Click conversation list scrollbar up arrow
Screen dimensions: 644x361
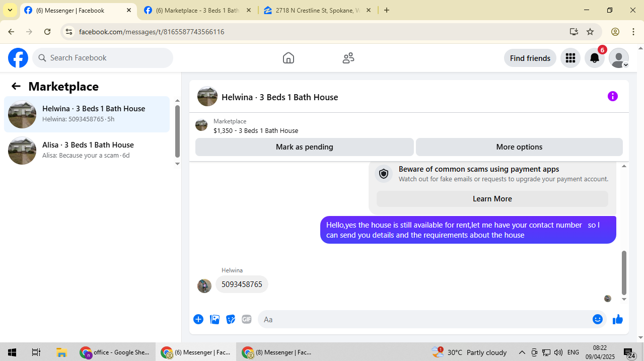click(177, 101)
